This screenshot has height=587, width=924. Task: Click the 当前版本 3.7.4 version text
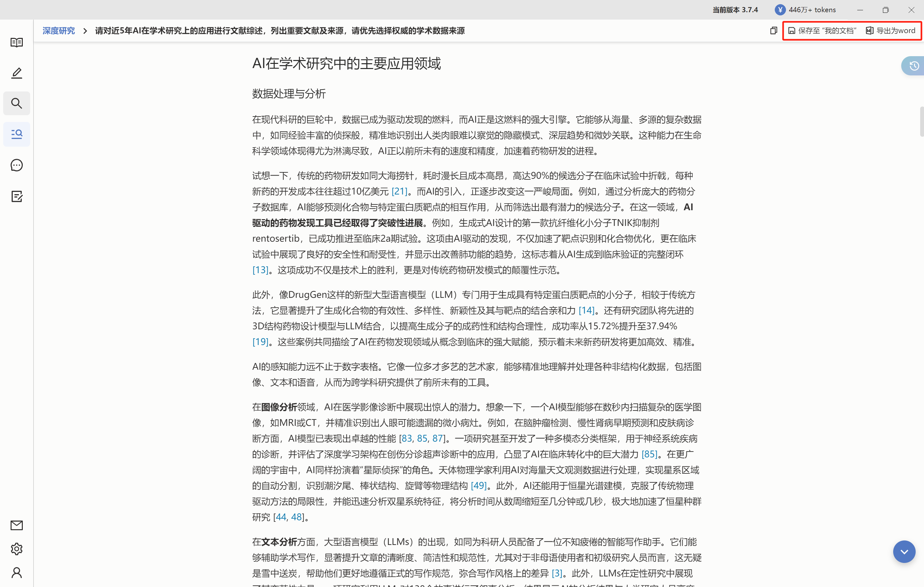tap(735, 10)
